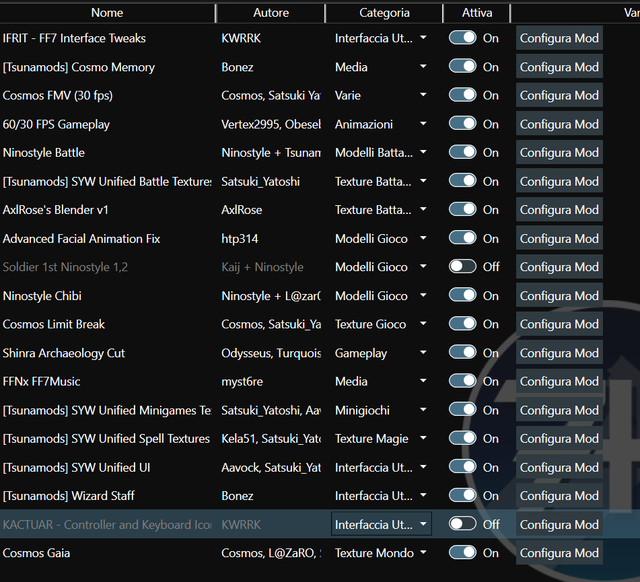Configure the FFNx FF7Music mod
Viewport: 640px width, 582px height.
click(559, 381)
